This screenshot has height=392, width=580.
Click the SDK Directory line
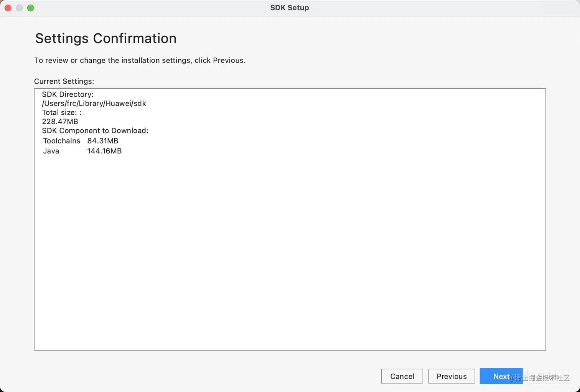tap(68, 94)
